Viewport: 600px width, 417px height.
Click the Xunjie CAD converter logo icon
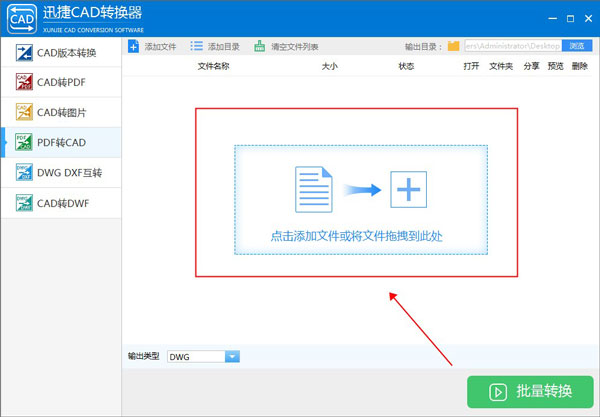22,18
